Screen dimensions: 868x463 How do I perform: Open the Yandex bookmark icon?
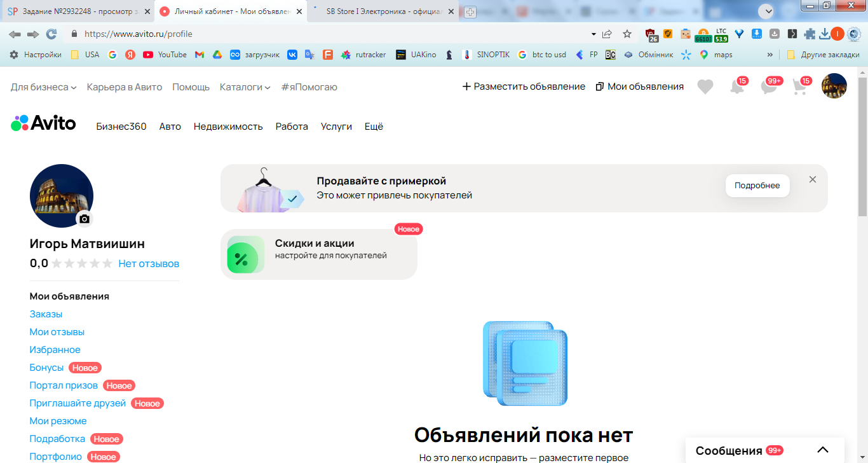130,55
